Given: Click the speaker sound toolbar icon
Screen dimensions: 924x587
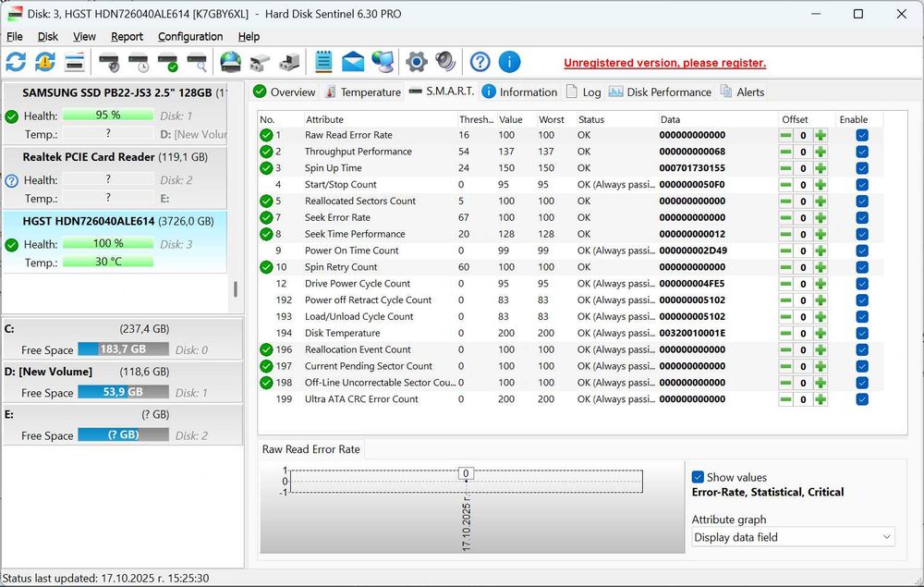Looking at the screenshot, I should [x=445, y=62].
